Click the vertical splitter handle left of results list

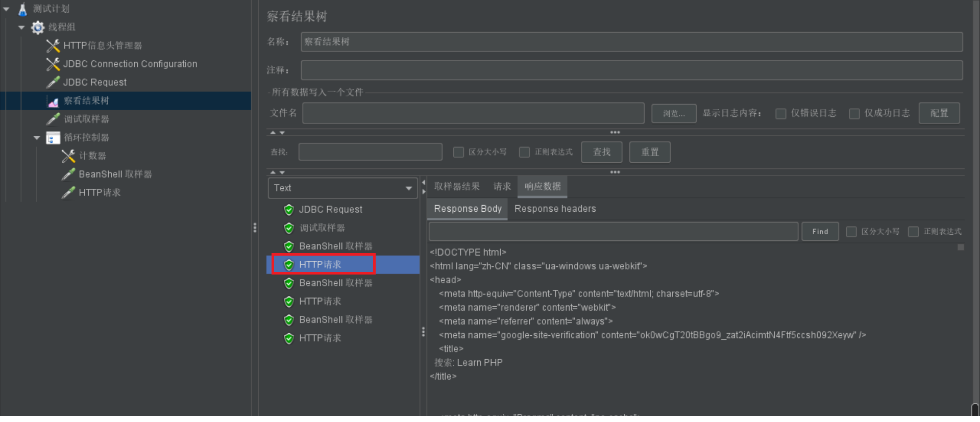[255, 228]
